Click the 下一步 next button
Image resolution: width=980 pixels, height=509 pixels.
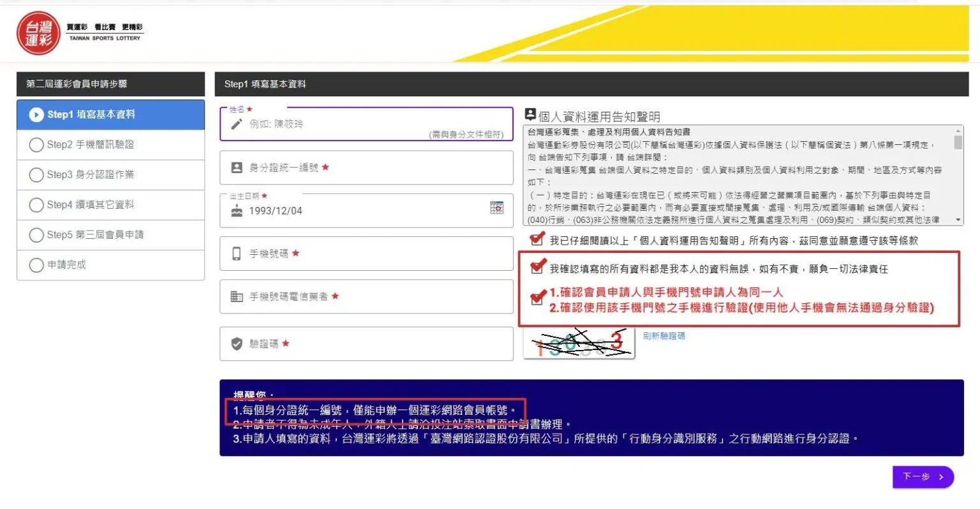pos(923,476)
